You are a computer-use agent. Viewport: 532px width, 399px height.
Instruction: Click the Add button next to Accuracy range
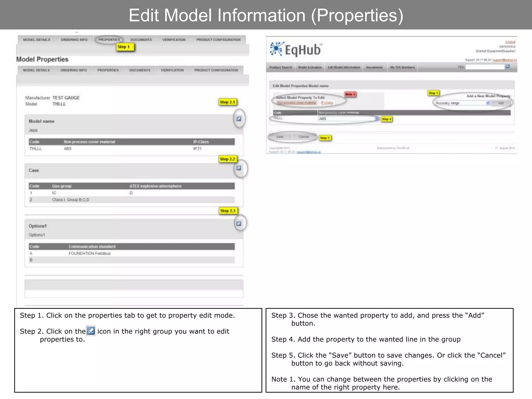(x=501, y=103)
